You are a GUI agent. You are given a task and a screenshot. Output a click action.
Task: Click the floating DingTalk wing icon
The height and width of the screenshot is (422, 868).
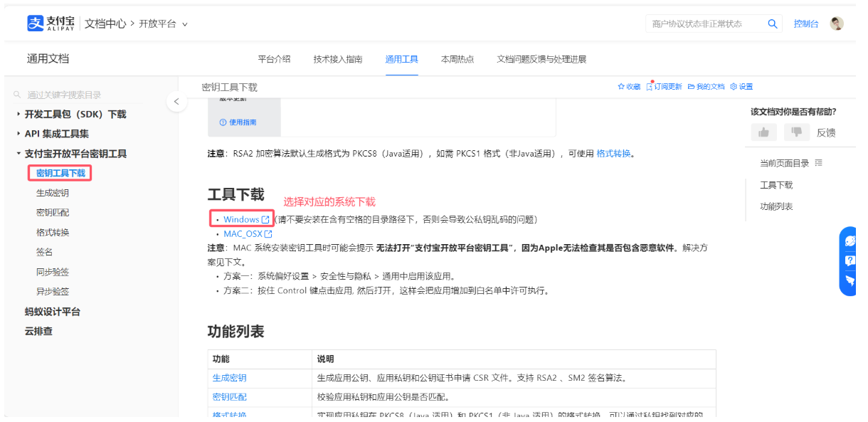pyautogui.click(x=850, y=280)
